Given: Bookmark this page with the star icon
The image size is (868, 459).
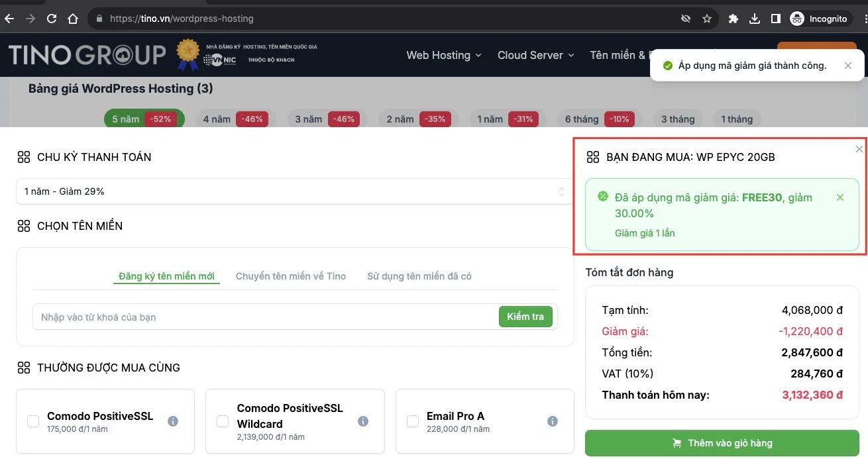Looking at the screenshot, I should click(707, 19).
